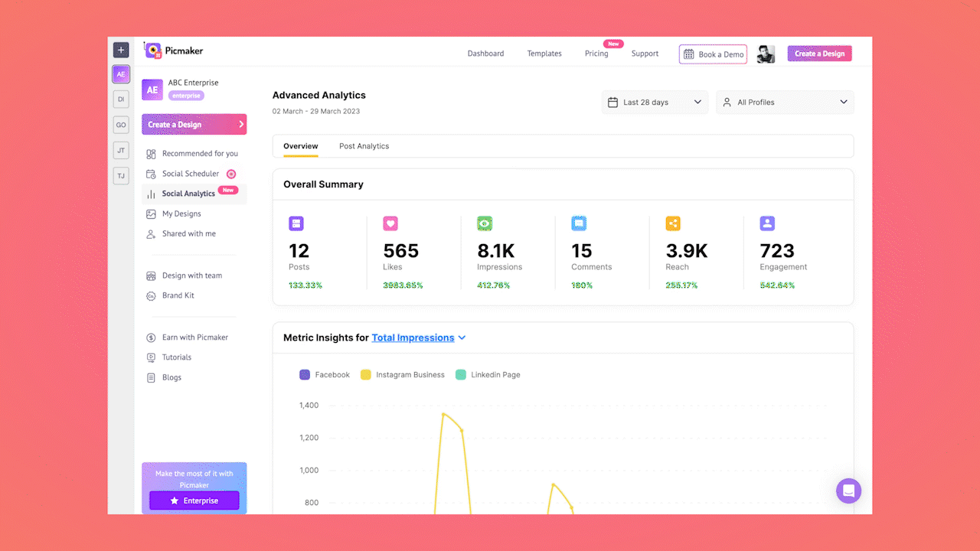
Task: Switch to the Post Analytics tab
Action: click(x=364, y=146)
